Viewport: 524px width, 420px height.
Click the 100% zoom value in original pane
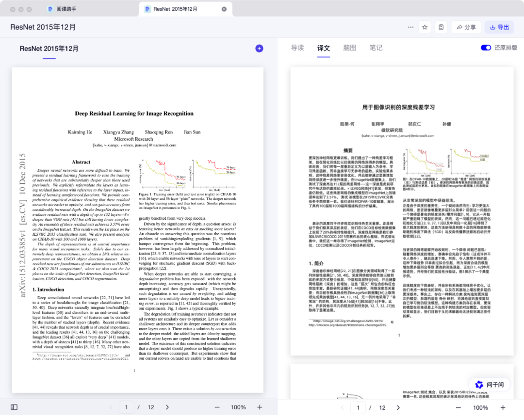[238, 407]
